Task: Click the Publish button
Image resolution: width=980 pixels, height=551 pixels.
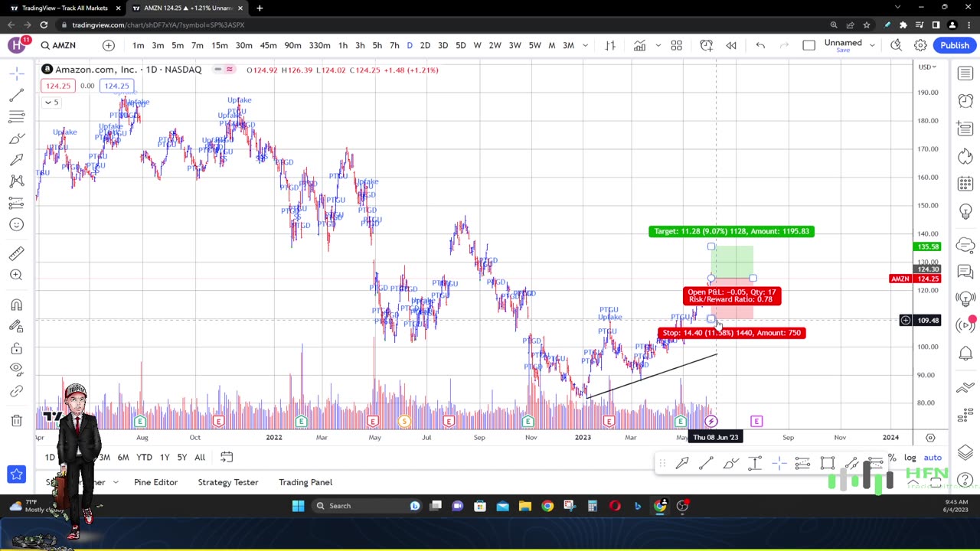Action: tap(955, 45)
